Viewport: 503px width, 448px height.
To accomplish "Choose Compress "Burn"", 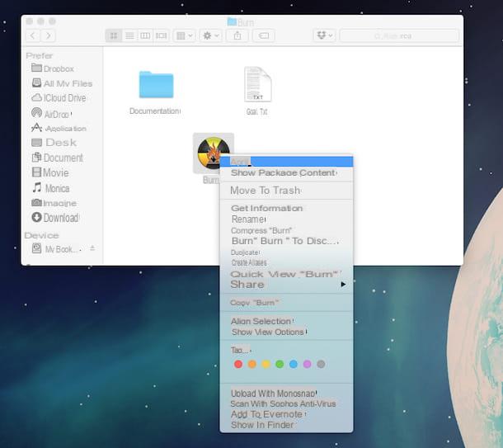I will (286, 231).
